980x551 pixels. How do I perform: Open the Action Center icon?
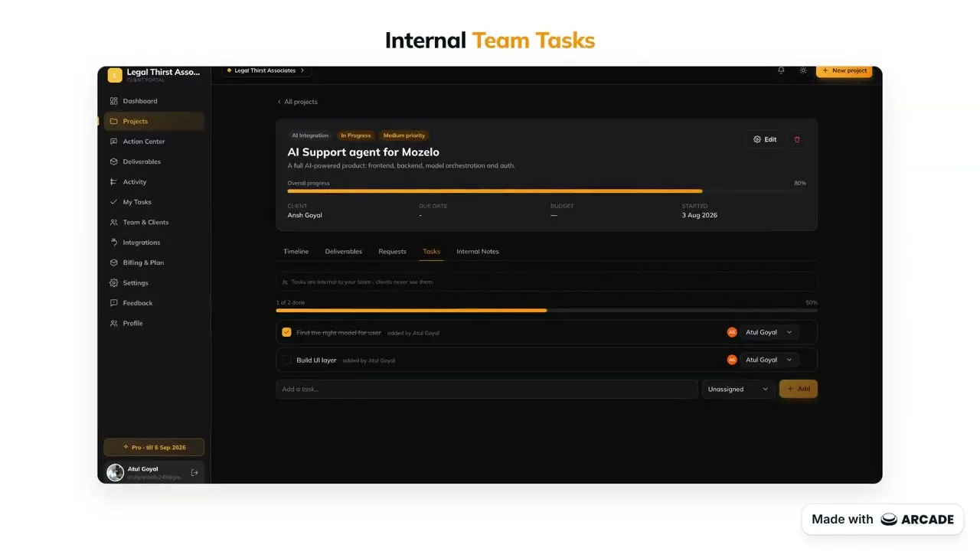click(x=113, y=142)
